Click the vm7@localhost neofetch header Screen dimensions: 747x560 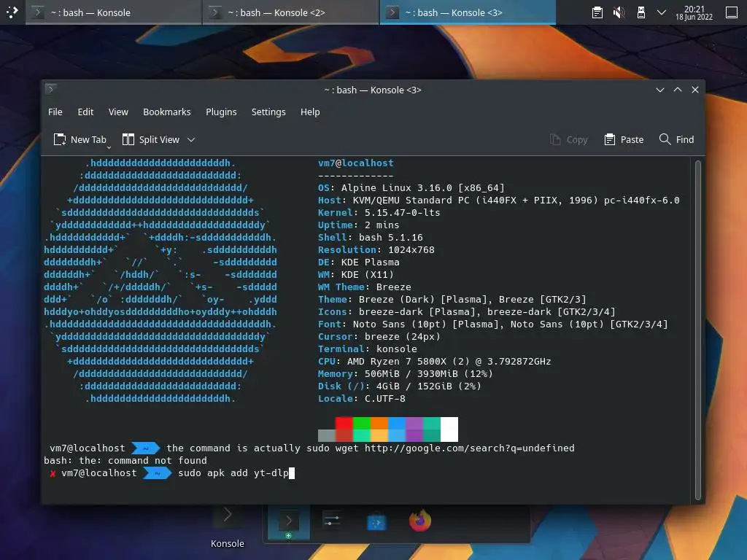(356, 163)
